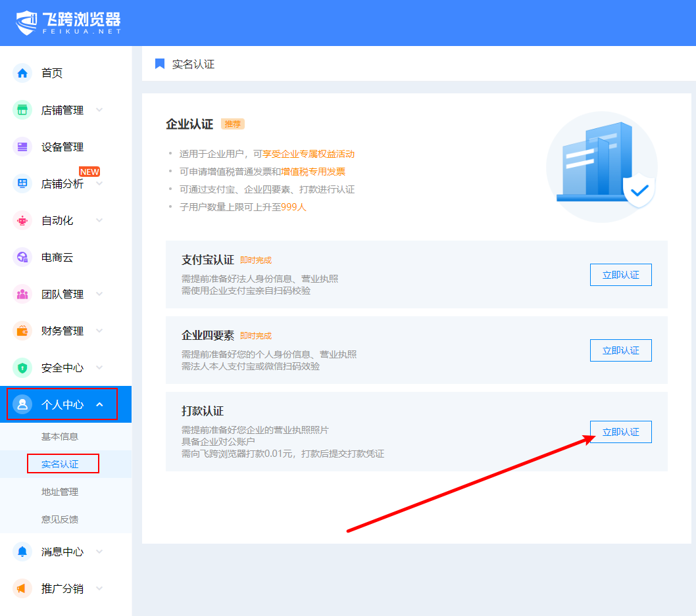Click 立即认证 for 打款认证
The image size is (696, 616).
(x=620, y=432)
